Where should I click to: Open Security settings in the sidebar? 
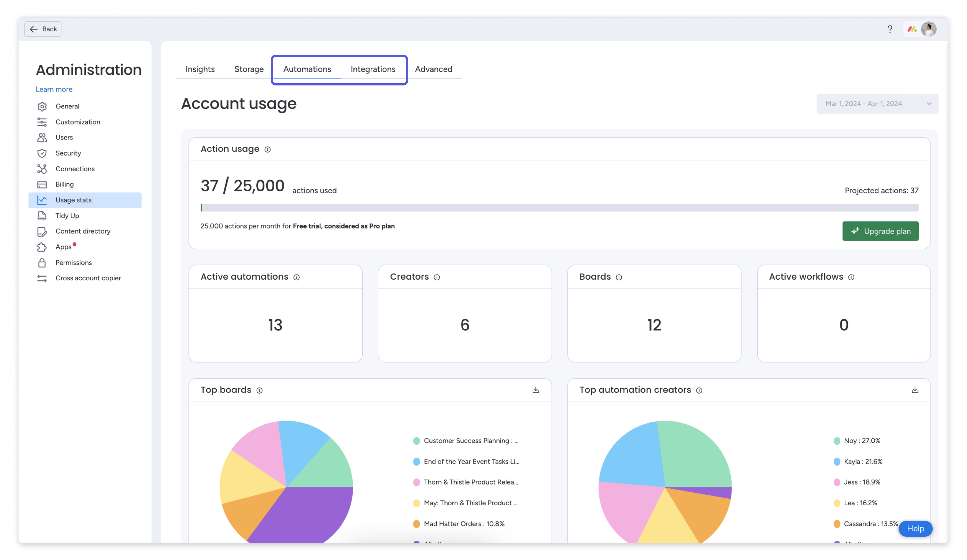68,153
